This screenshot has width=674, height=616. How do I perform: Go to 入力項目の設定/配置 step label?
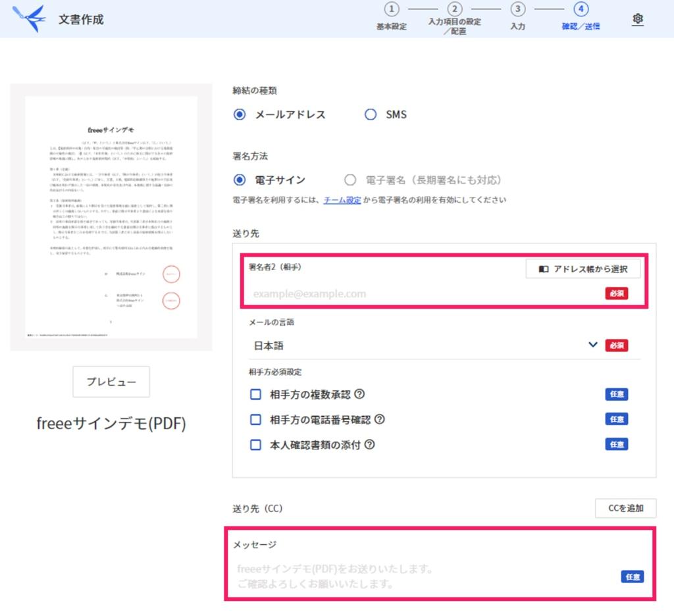pos(454,26)
